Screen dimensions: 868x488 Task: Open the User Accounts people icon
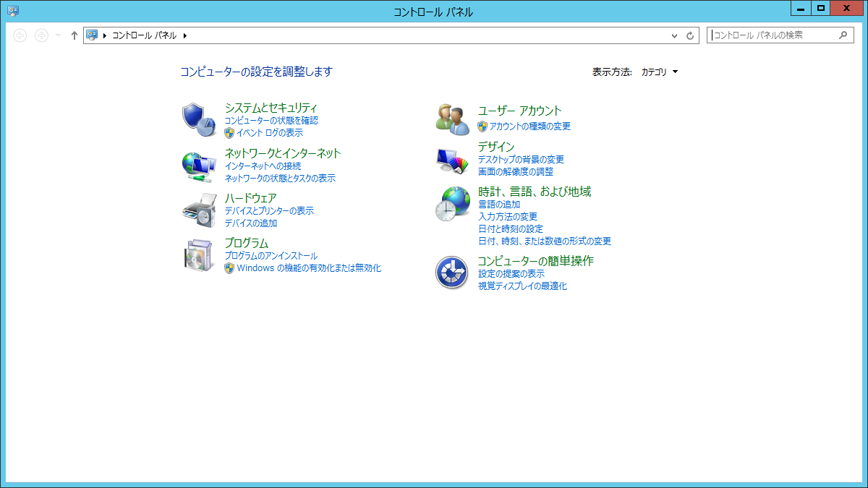[x=453, y=119]
